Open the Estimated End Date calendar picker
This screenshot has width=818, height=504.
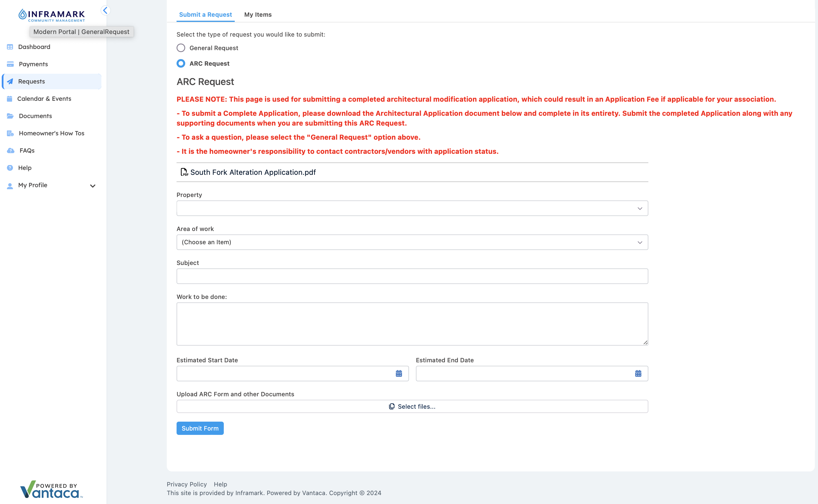click(638, 374)
